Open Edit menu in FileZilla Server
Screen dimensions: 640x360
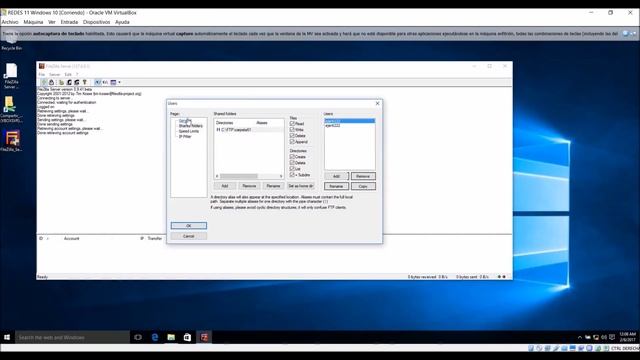click(x=68, y=75)
